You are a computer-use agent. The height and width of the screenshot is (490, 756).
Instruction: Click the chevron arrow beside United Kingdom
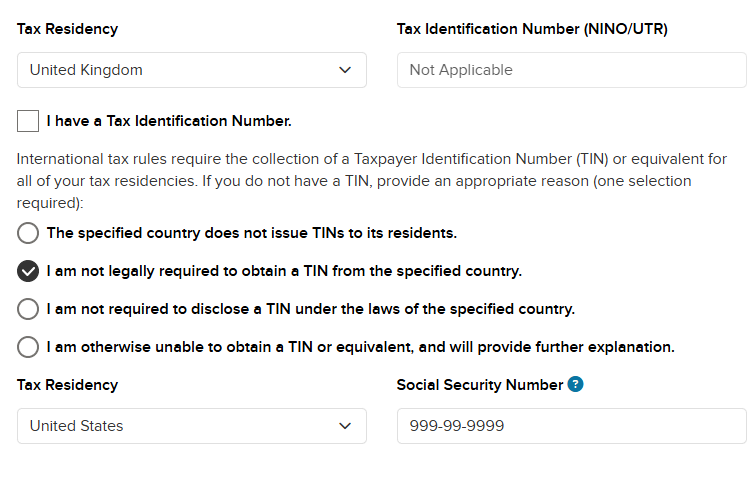345,70
